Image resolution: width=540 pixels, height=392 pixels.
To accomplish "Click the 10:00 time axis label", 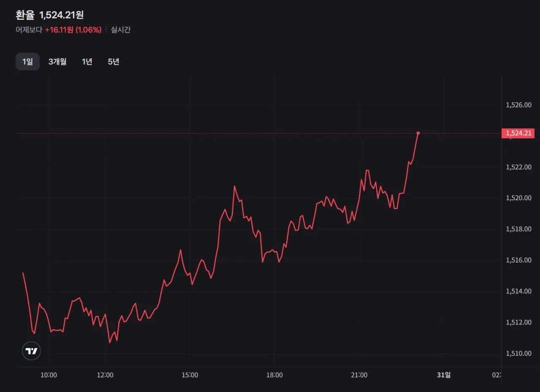I will 49,375.
